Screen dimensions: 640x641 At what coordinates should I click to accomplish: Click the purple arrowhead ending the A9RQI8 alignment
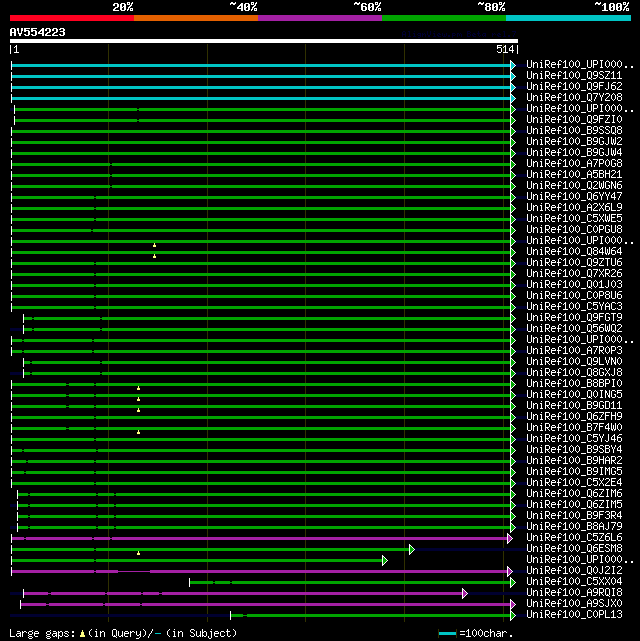coord(465,594)
